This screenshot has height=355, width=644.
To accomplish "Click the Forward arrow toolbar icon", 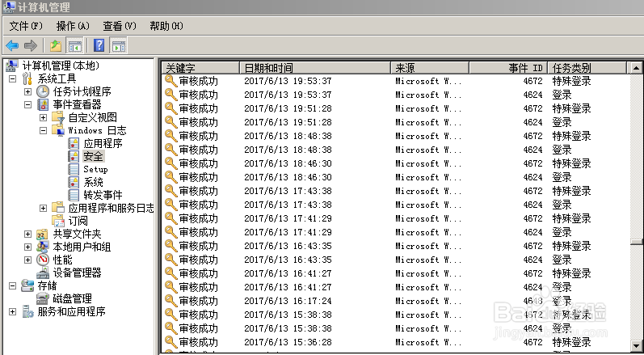I will coord(31,45).
